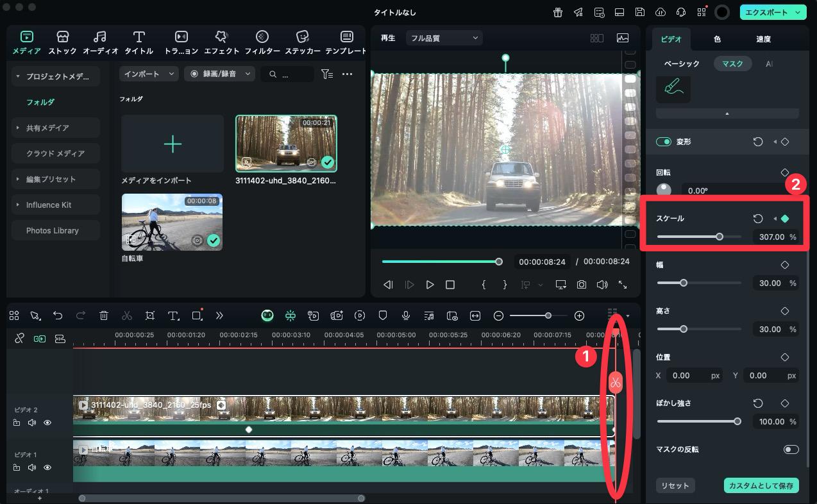Reset the スケール value with its arrow
This screenshot has width=817, height=504.
(758, 219)
